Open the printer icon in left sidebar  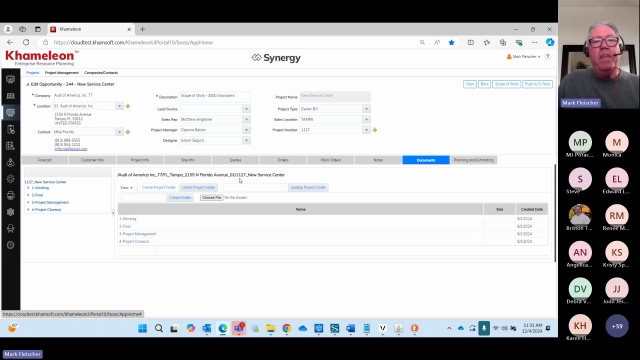point(11,196)
